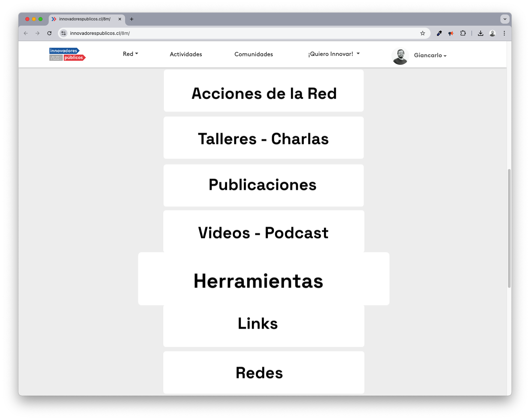This screenshot has height=420, width=530.
Task: Show browser downloads
Action: (x=481, y=33)
